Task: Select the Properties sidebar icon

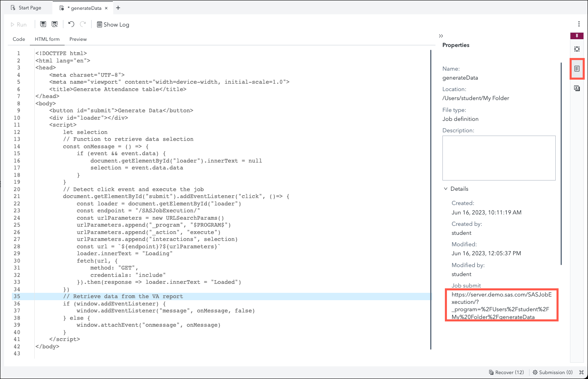Action: click(x=577, y=69)
